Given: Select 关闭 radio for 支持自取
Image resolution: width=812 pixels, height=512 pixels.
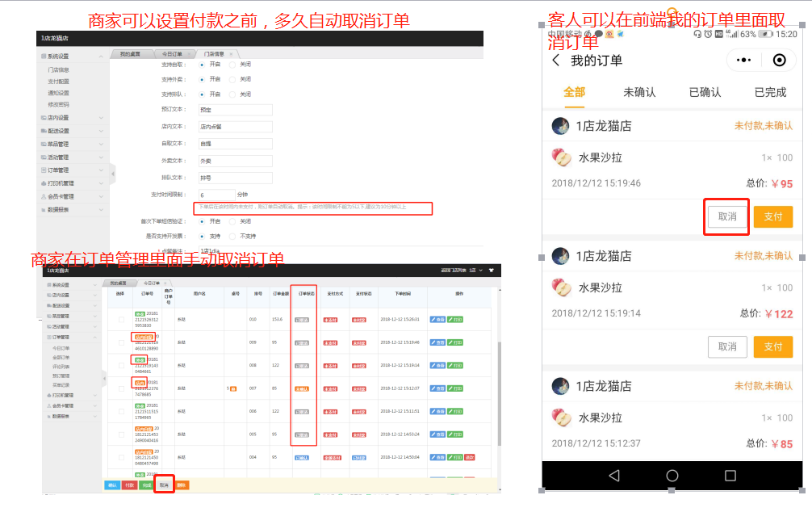Looking at the screenshot, I should pyautogui.click(x=233, y=64).
